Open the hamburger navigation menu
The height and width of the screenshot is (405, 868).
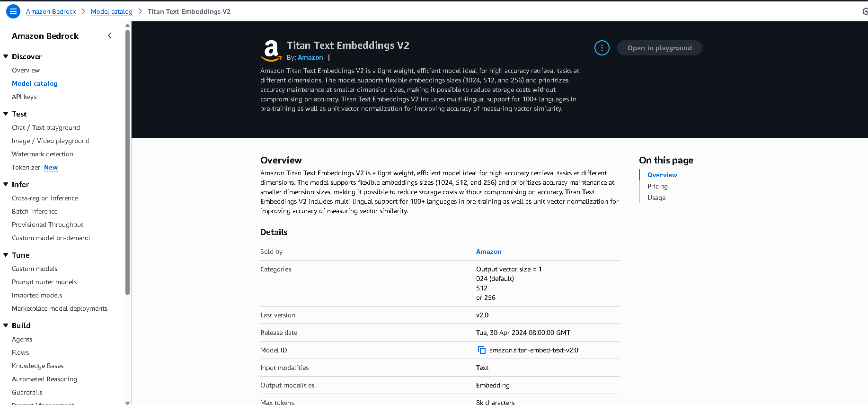pos(13,11)
